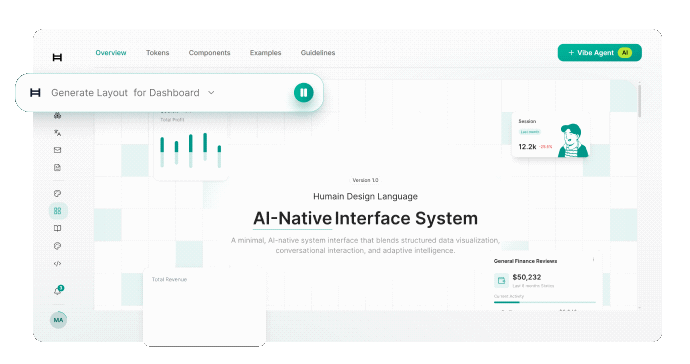The image size is (690, 364).
Task: Click the wallet icon beside $50,232
Action: tap(501, 280)
